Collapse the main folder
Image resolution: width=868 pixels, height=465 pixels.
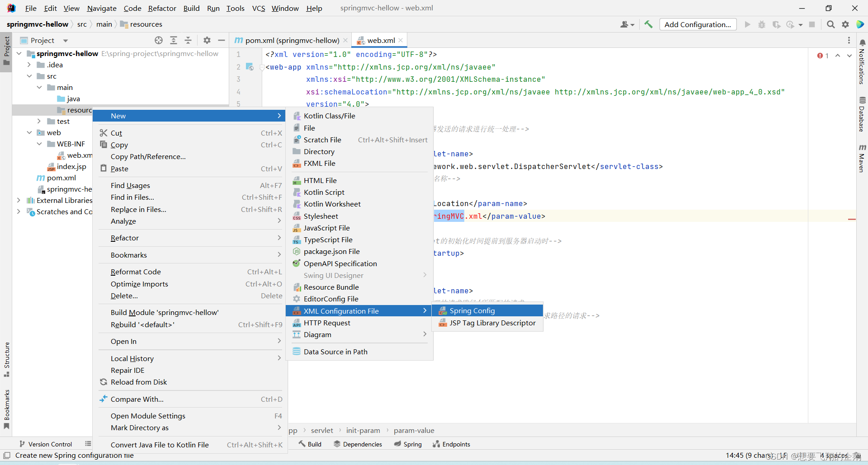[x=39, y=87]
